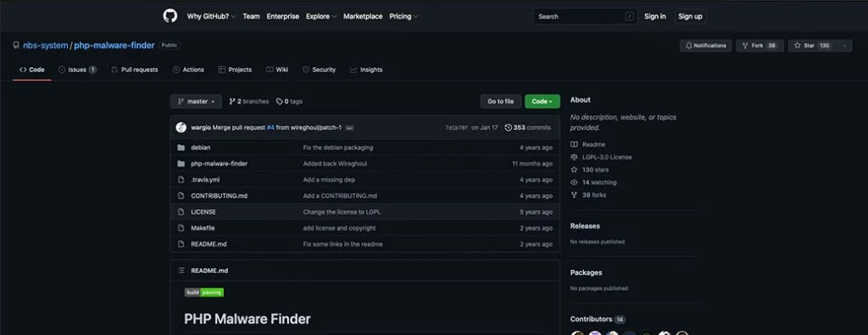Open the green Code dropdown

tap(542, 101)
